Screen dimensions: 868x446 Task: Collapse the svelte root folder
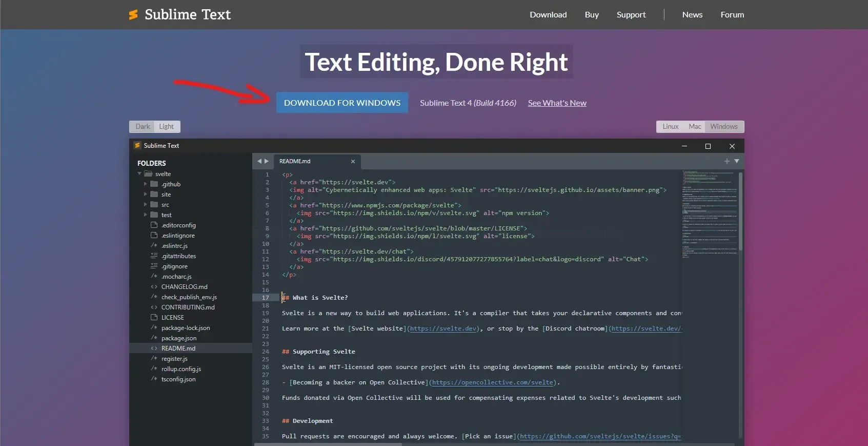139,174
